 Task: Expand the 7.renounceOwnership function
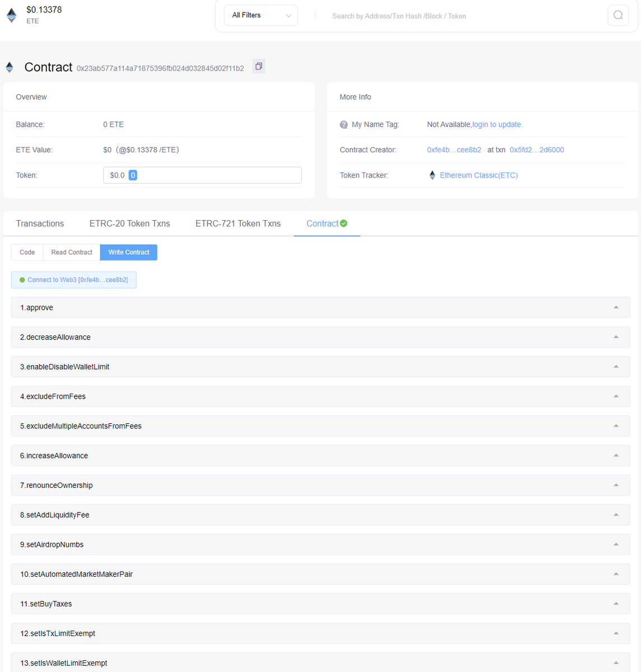click(320, 486)
